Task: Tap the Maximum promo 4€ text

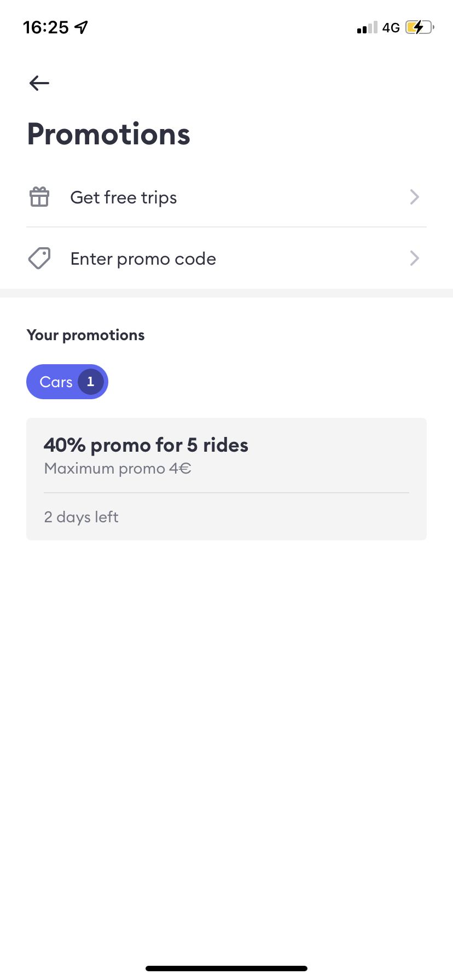Action: point(118,469)
